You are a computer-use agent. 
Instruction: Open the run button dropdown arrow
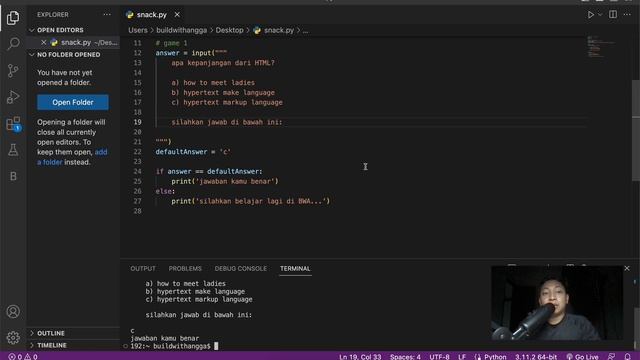(600, 14)
